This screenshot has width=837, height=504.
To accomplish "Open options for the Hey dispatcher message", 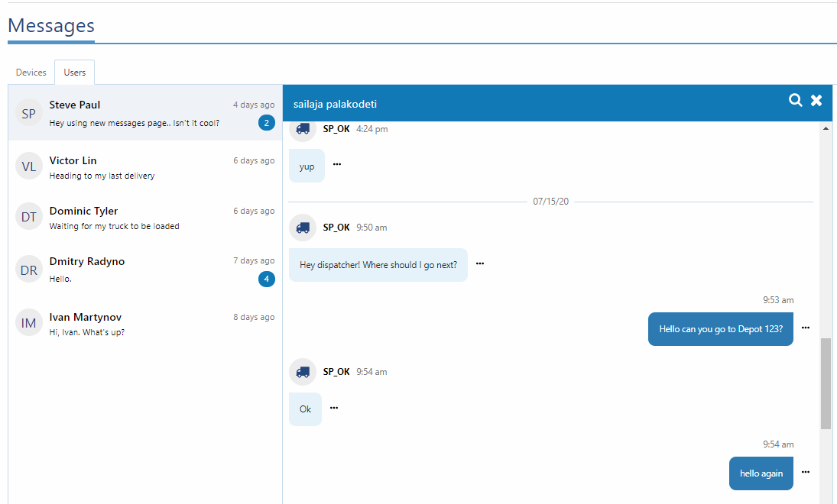I will click(480, 263).
